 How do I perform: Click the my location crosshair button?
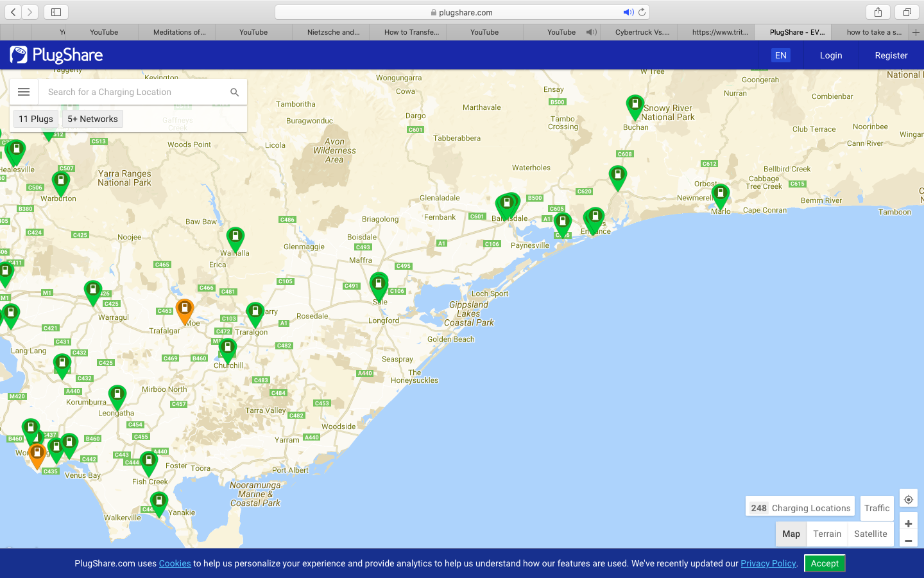pos(909,499)
